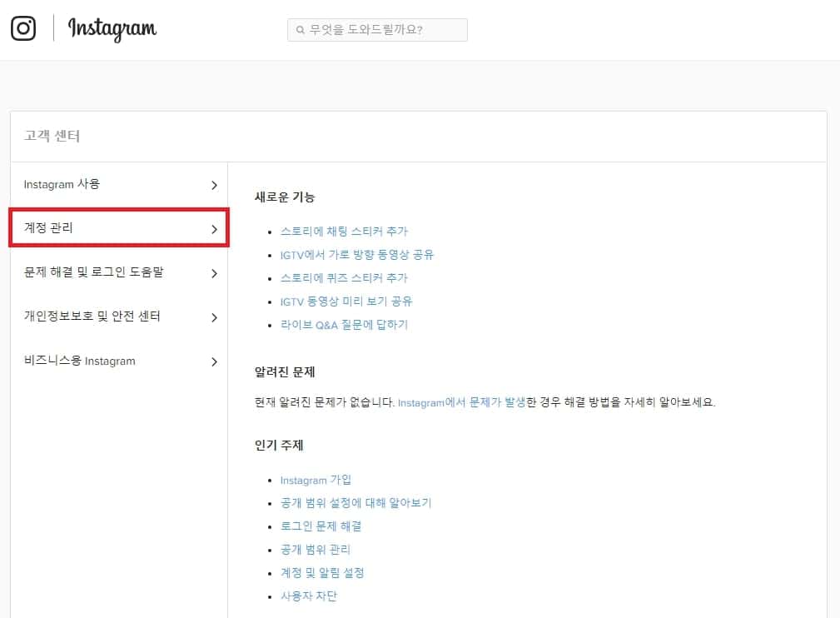This screenshot has height=618, width=840.
Task: Expand the chevron beside '계정 관리'
Action: (x=214, y=228)
